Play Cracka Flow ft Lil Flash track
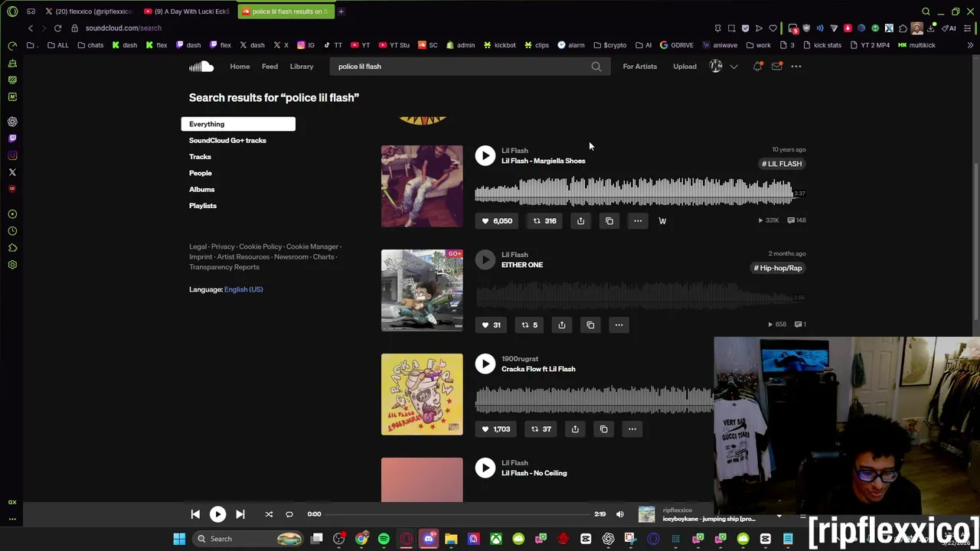The height and width of the screenshot is (551, 980). click(x=485, y=364)
